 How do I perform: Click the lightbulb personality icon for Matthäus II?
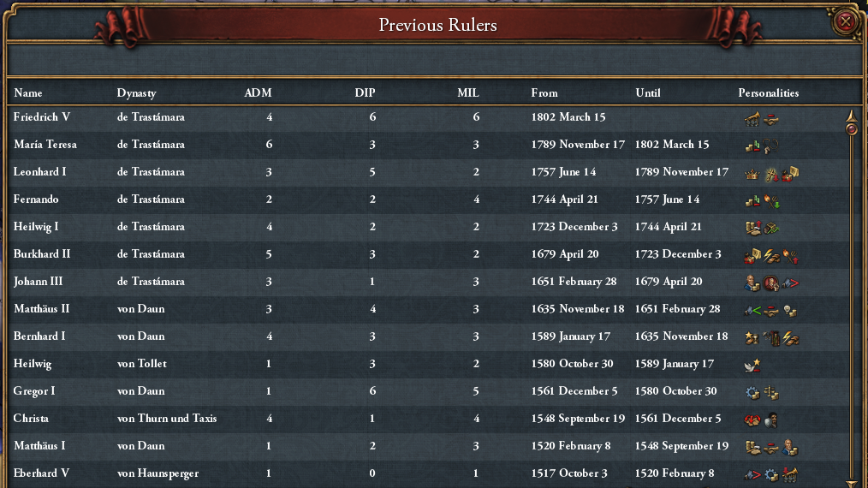790,310
